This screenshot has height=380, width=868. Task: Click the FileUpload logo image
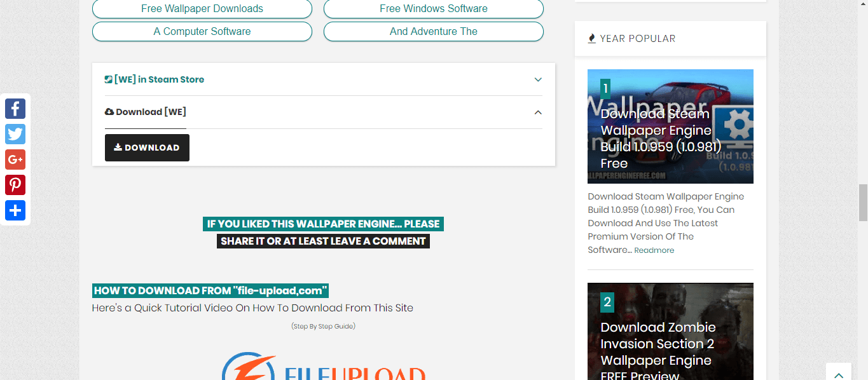tap(324, 366)
